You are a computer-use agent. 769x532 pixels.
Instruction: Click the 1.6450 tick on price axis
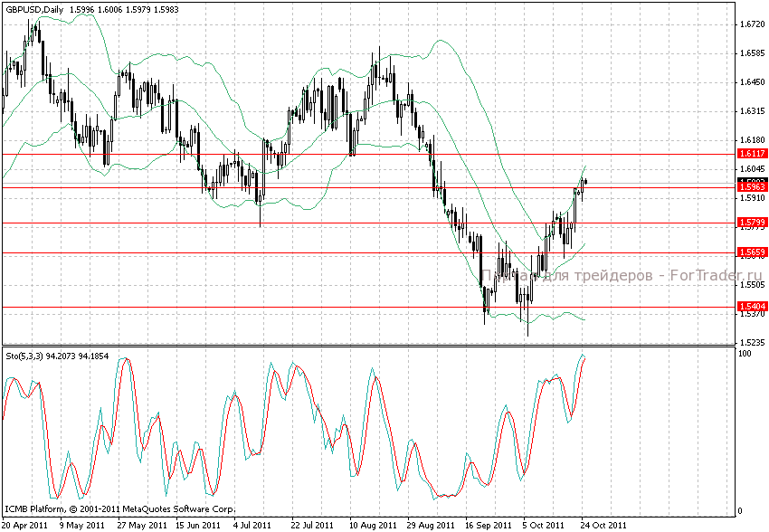750,82
